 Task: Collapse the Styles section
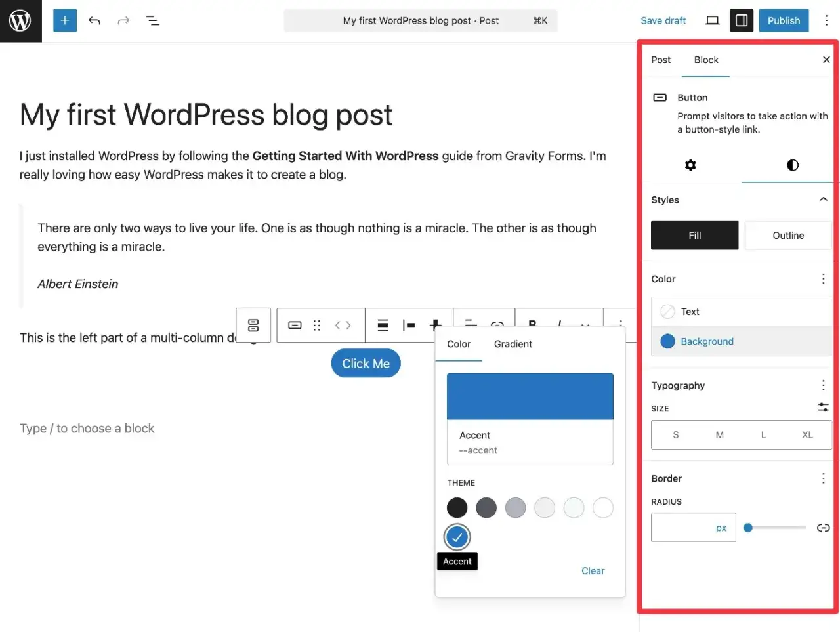(823, 200)
